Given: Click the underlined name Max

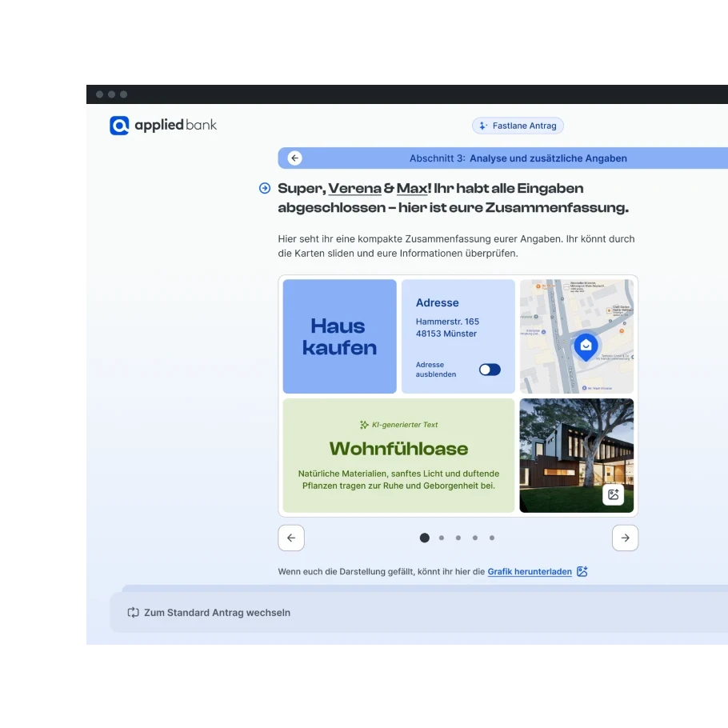Looking at the screenshot, I should coord(412,189).
